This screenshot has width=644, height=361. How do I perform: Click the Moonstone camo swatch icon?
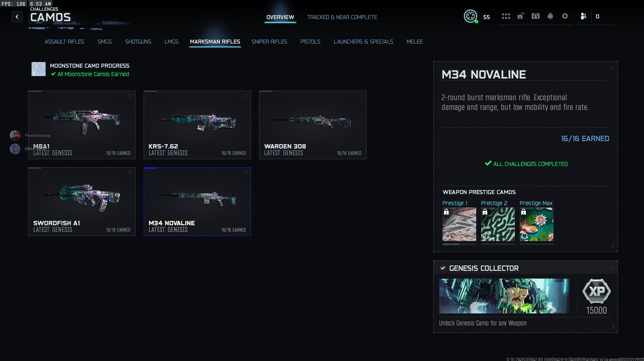tap(39, 69)
